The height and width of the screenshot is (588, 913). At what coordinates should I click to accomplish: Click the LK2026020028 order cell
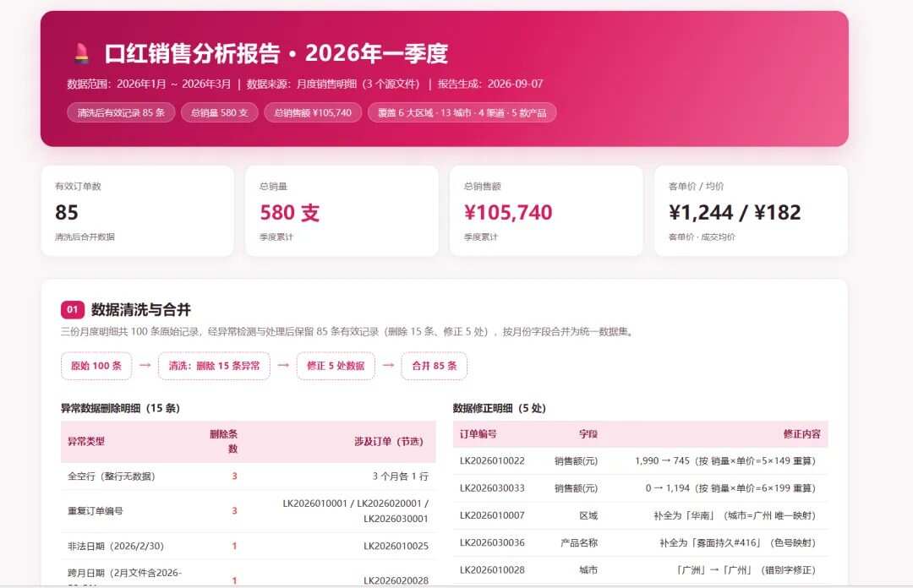click(396, 580)
